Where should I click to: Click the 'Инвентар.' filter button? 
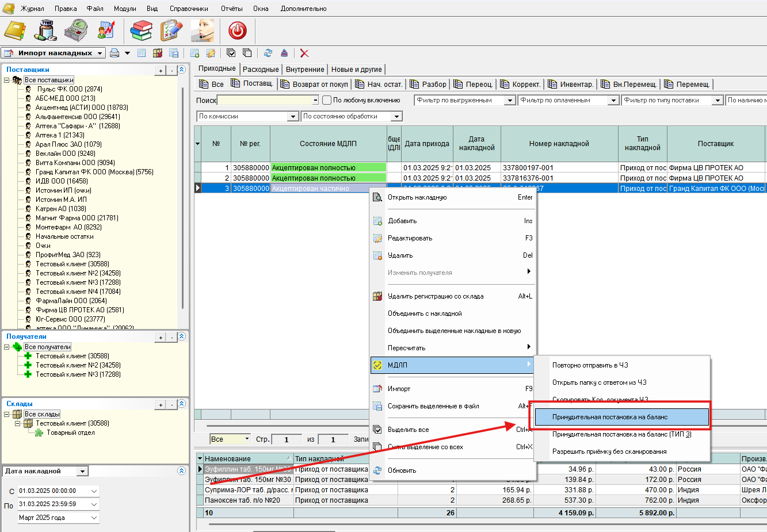coord(570,84)
